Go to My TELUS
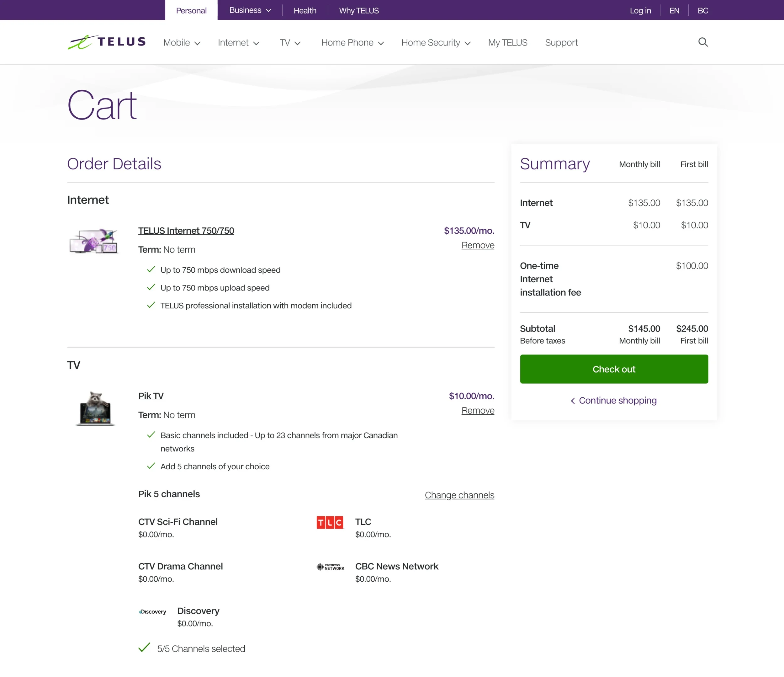The height and width of the screenshot is (677, 784). point(507,43)
